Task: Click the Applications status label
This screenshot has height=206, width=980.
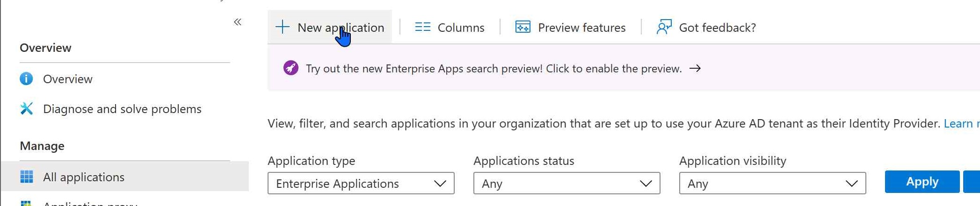Action: click(523, 161)
